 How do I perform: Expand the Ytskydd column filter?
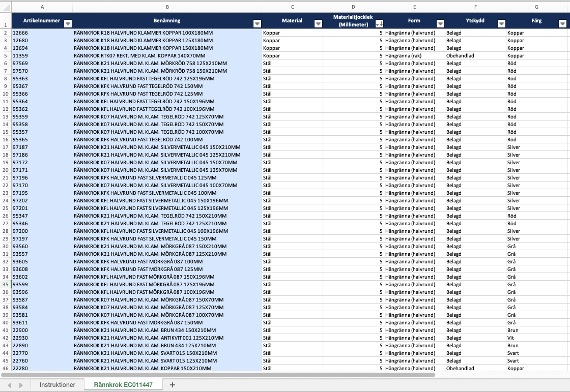[501, 23]
